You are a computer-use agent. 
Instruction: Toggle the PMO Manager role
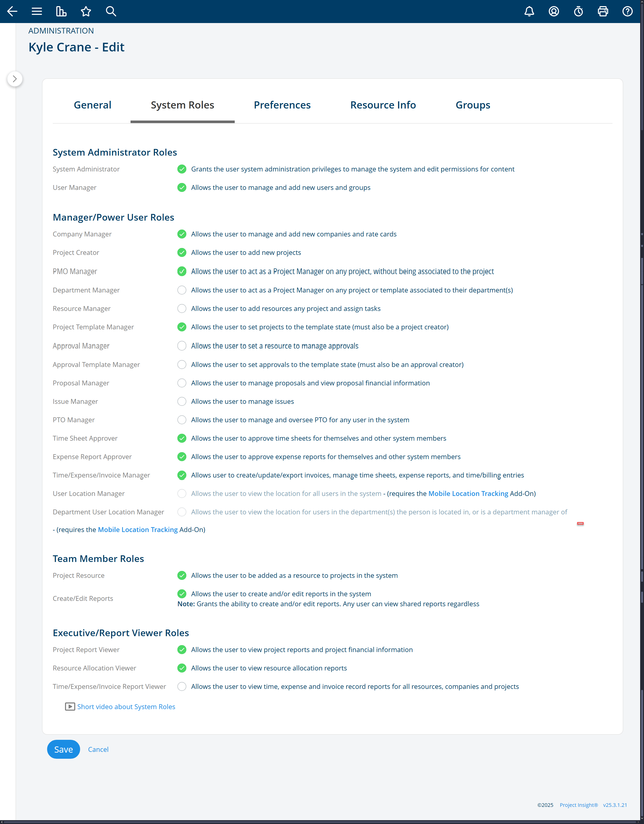pos(182,271)
